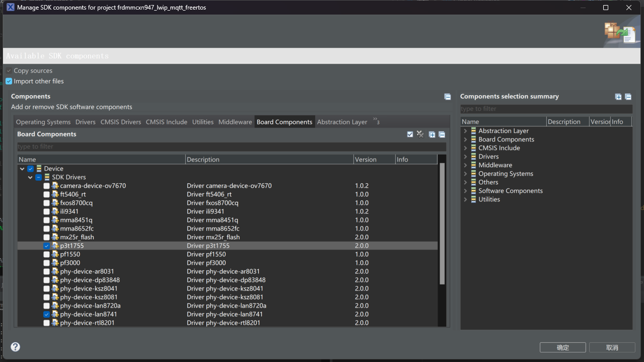Open the CMSIS Drivers tab
Viewport: 644px width, 362px height.
(121, 122)
